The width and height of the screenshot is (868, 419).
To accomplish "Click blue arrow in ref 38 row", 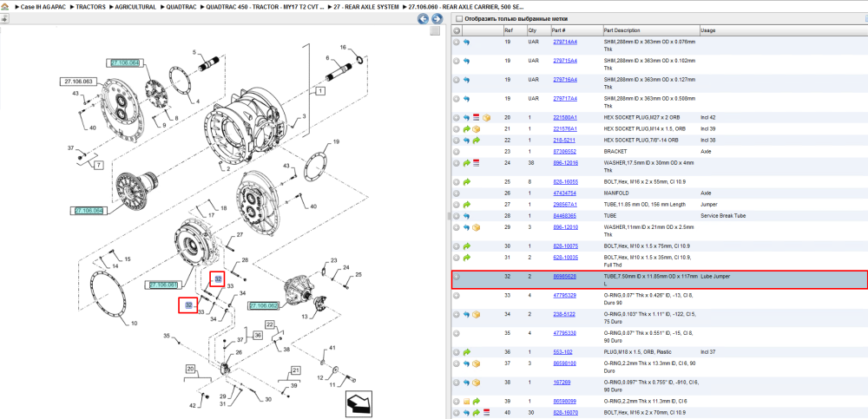I will [467, 383].
